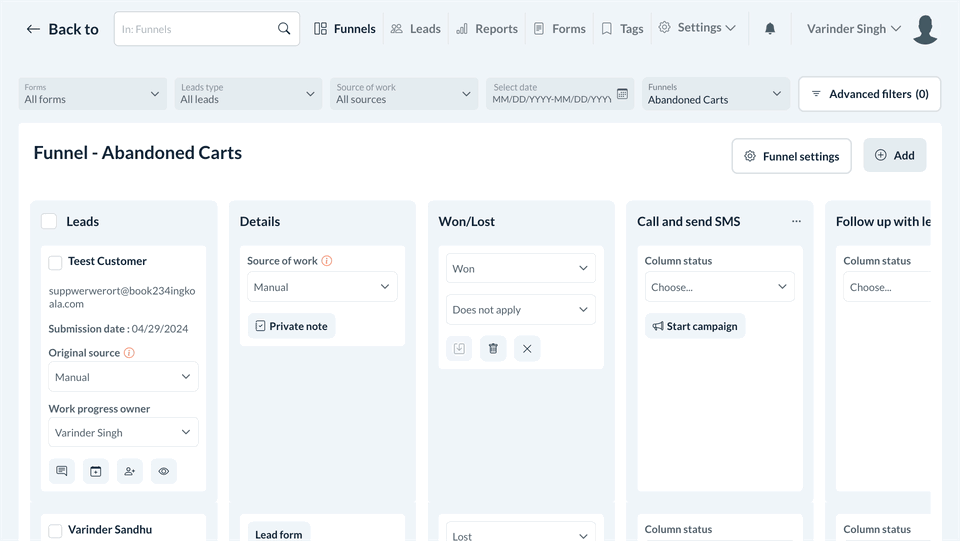The image size is (960, 541).
Task: Check the Teest Customer checkbox
Action: 56,262
